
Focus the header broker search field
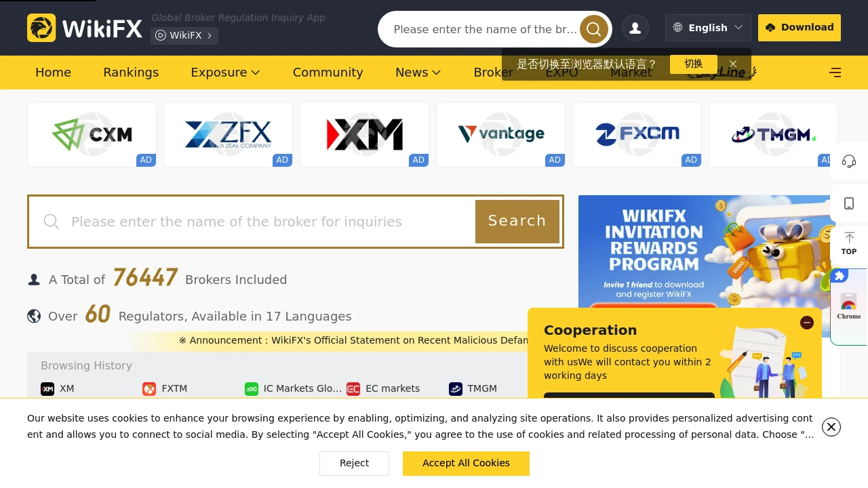click(484, 29)
